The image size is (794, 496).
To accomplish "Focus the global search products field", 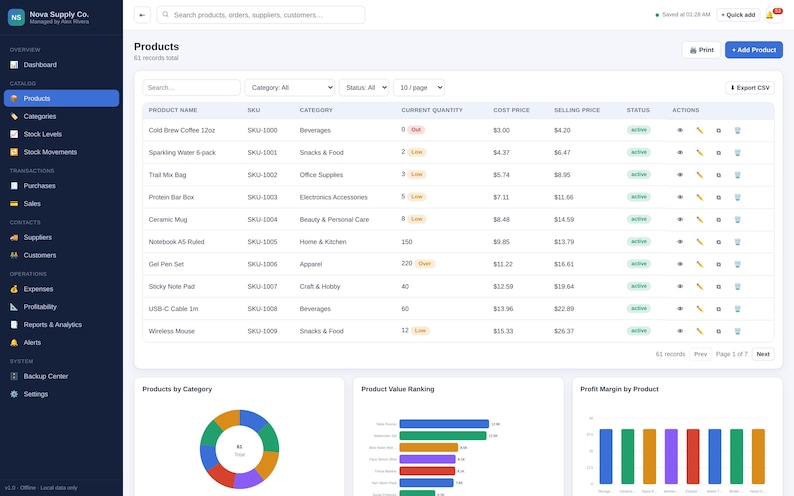I will click(x=261, y=15).
